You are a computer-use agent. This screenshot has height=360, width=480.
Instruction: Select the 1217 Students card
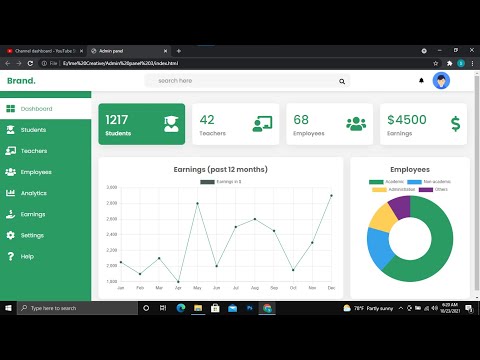142,124
